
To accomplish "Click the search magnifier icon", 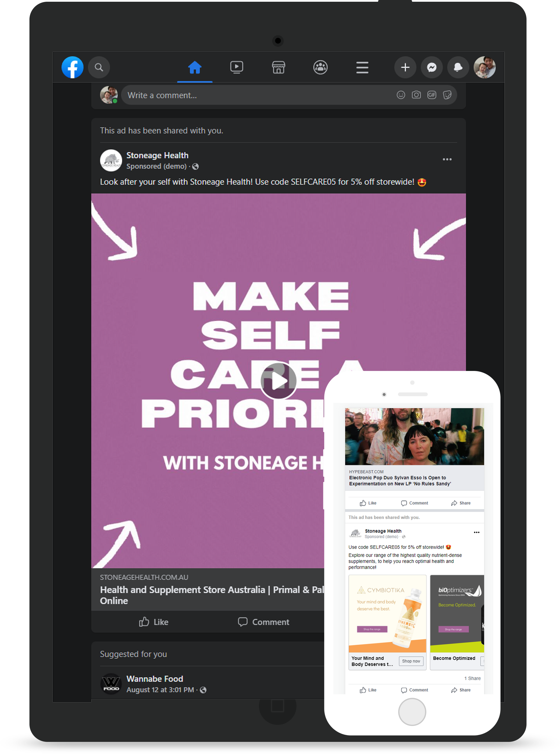I will (x=99, y=67).
